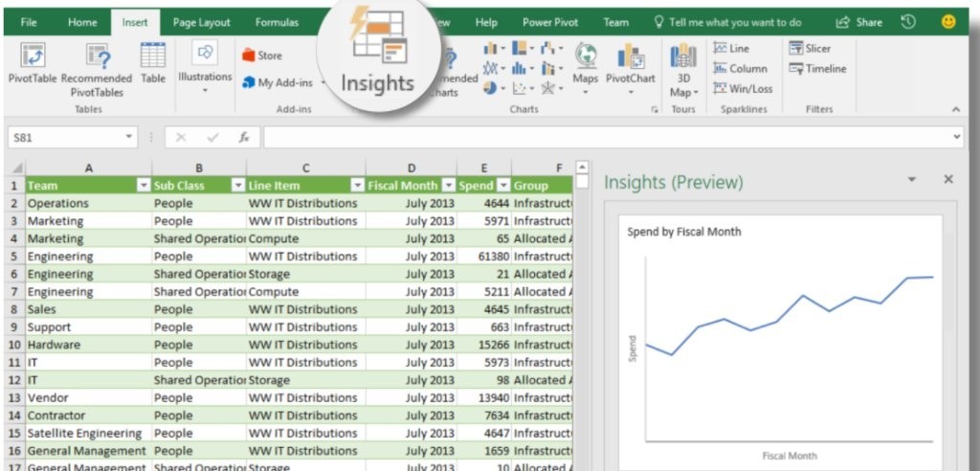The image size is (980, 471).
Task: Insert a Win/Loss sparkline
Action: pos(743,88)
